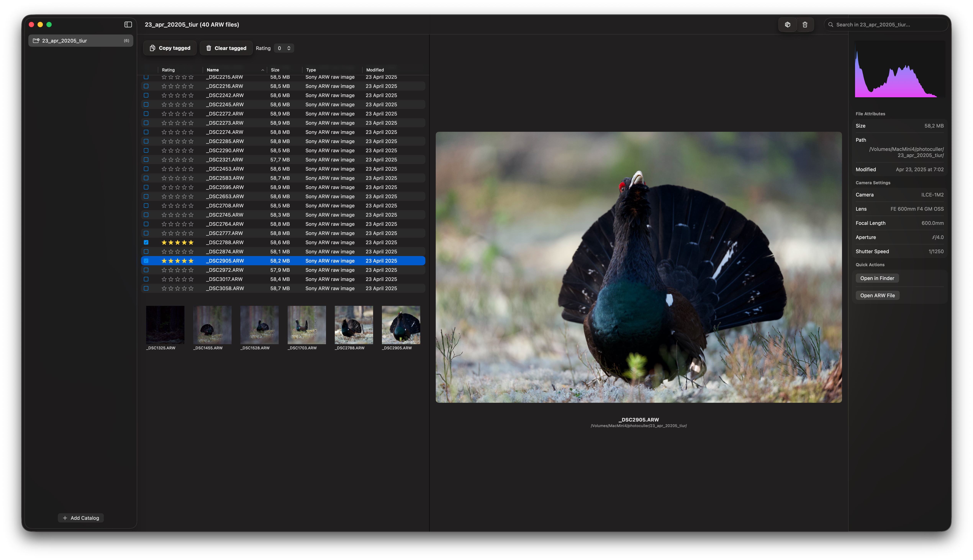Open the selected file in Finder

click(x=877, y=278)
